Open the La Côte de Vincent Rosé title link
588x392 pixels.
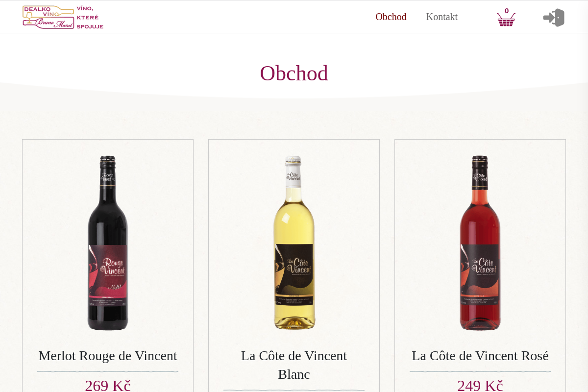tap(480, 356)
